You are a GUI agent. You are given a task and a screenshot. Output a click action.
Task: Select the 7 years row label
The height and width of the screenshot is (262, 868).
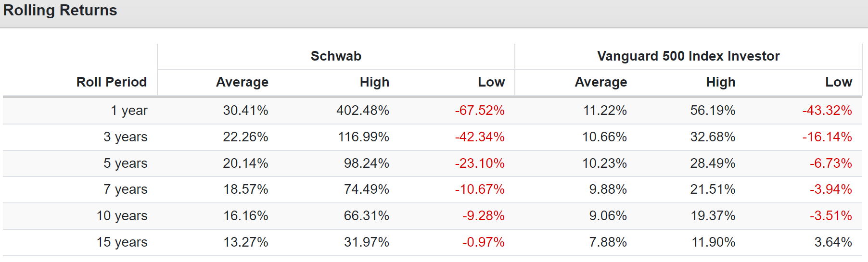126,189
